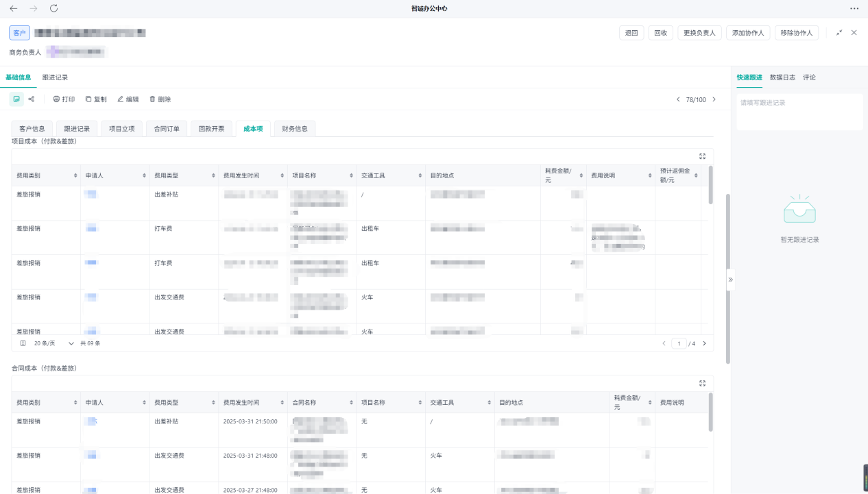Click the 项目成本 table vertical scrollbar
The height and width of the screenshot is (494, 868).
coord(710,185)
